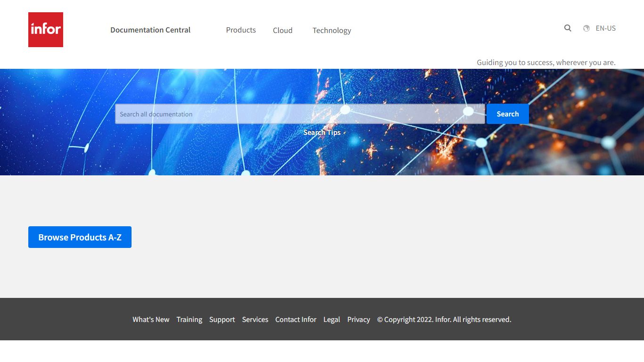Open the Services footer link

click(255, 320)
